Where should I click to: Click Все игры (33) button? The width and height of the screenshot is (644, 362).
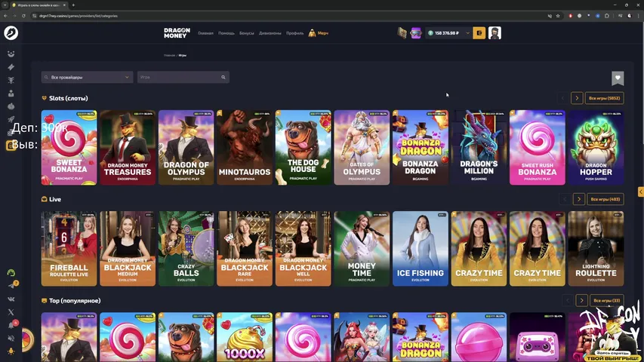[606, 300]
